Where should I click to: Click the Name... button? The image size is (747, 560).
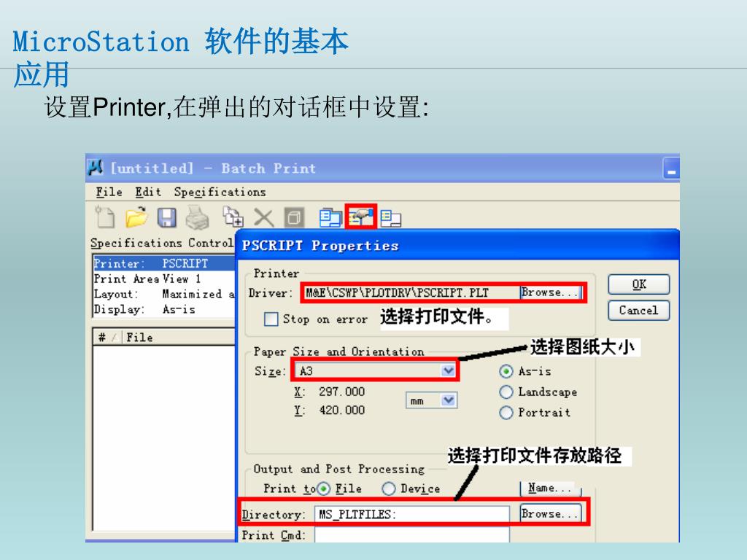click(x=551, y=488)
